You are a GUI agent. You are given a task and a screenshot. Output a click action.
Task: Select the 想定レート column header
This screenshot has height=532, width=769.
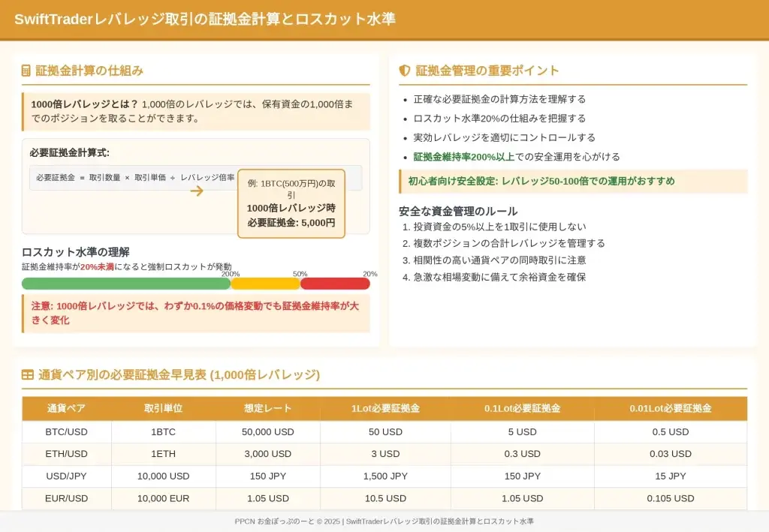pyautogui.click(x=267, y=408)
